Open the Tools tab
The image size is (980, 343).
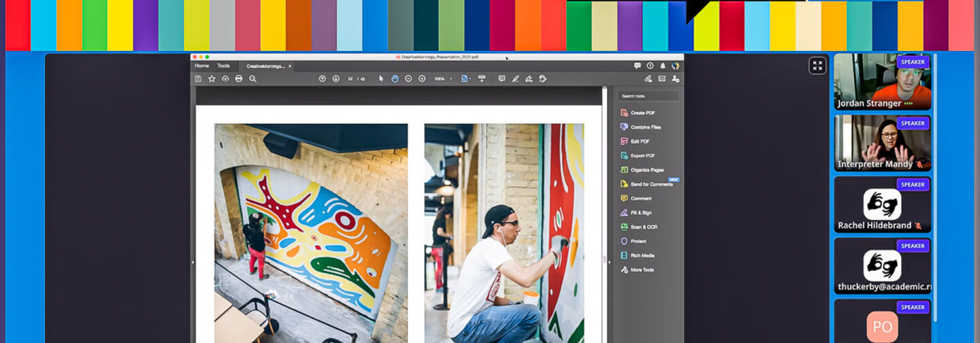pyautogui.click(x=223, y=66)
